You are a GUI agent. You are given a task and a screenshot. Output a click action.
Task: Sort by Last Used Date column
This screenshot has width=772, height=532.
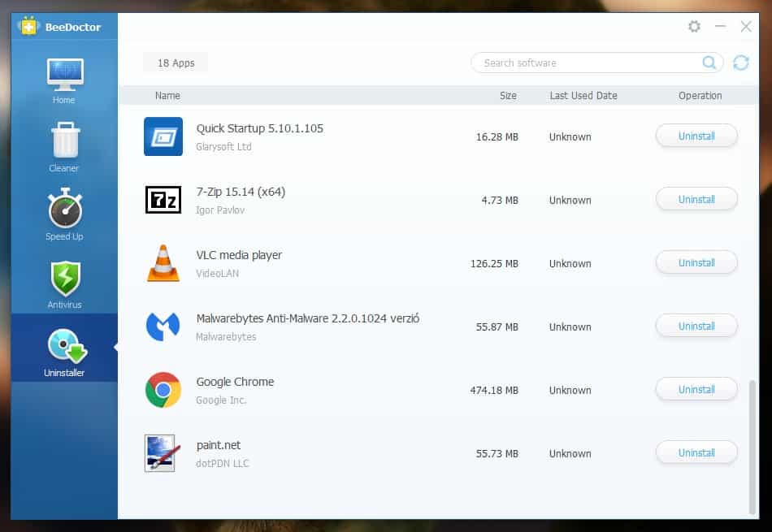pos(583,96)
